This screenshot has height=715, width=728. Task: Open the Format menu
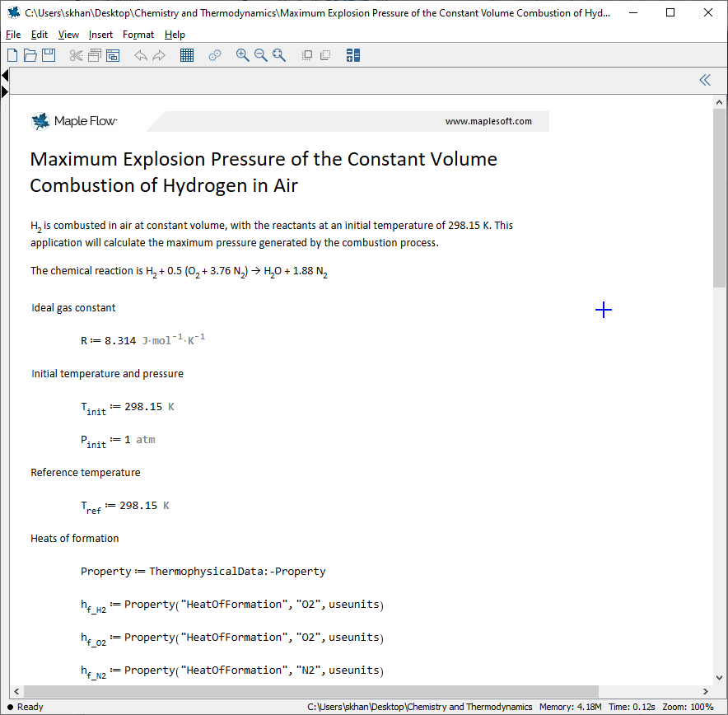click(138, 35)
